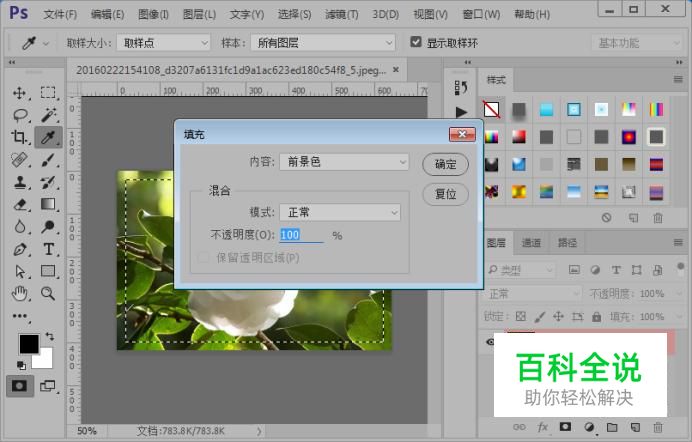Image resolution: width=692 pixels, height=442 pixels.
Task: Click the black foreground color swatch
Action: pyautogui.click(x=28, y=343)
